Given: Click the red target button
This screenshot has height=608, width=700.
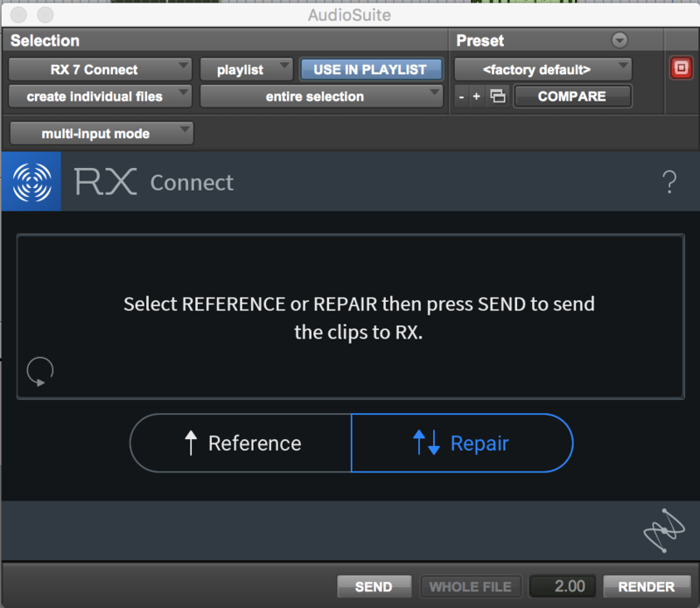Looking at the screenshot, I should [x=681, y=68].
